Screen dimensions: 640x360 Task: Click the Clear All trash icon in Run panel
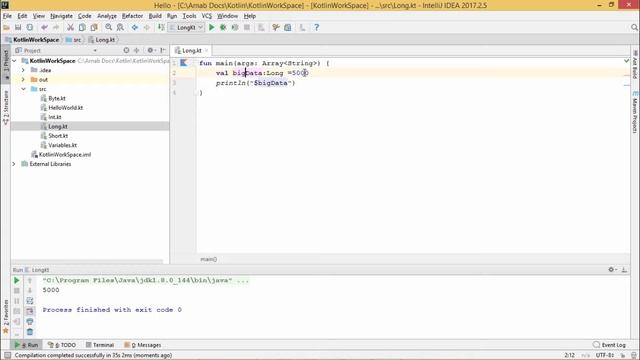point(30,332)
